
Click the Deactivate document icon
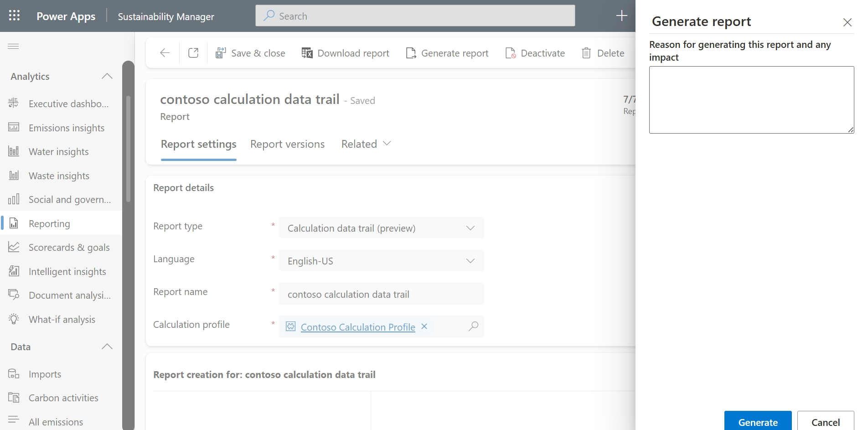click(x=511, y=53)
